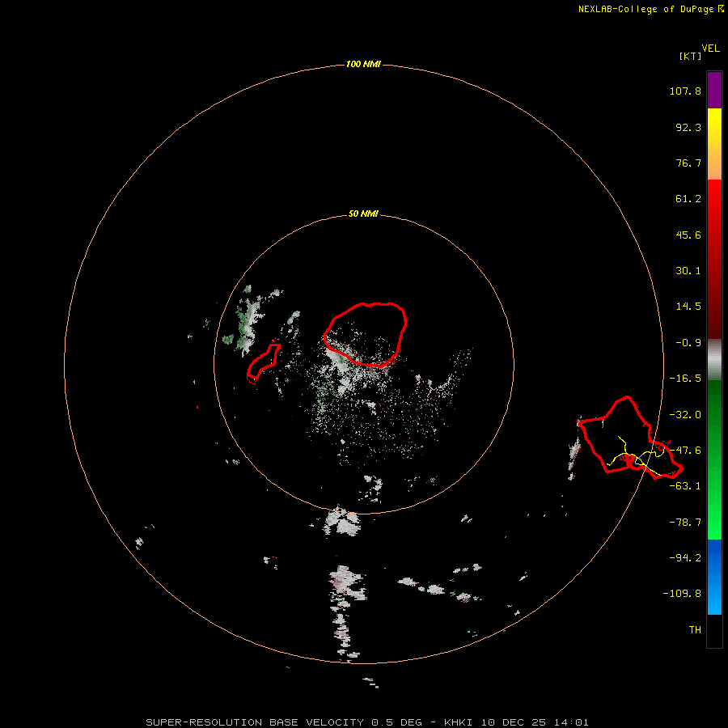Click the -109.8 velocity scale value
Viewport: 728px width, 728px height.
click(x=682, y=594)
